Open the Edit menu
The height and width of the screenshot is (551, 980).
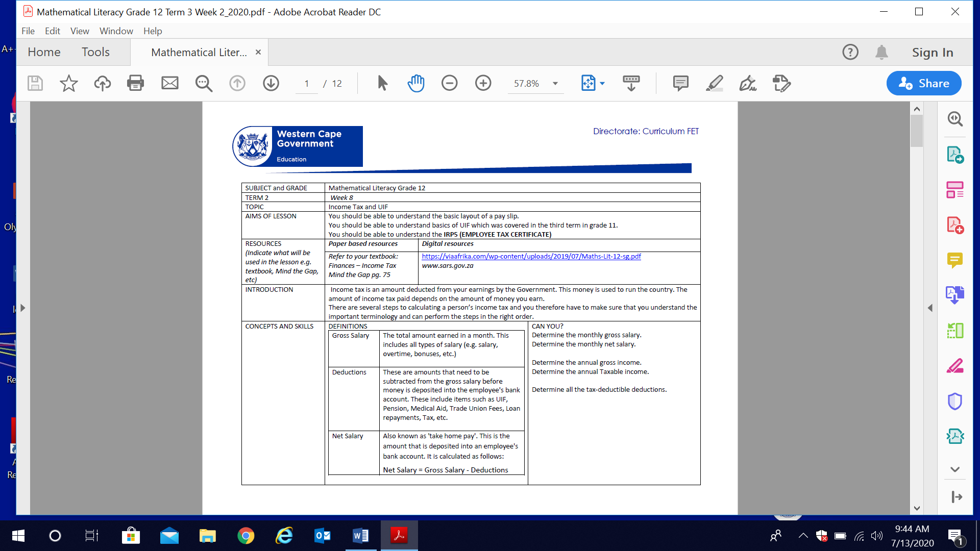53,31
